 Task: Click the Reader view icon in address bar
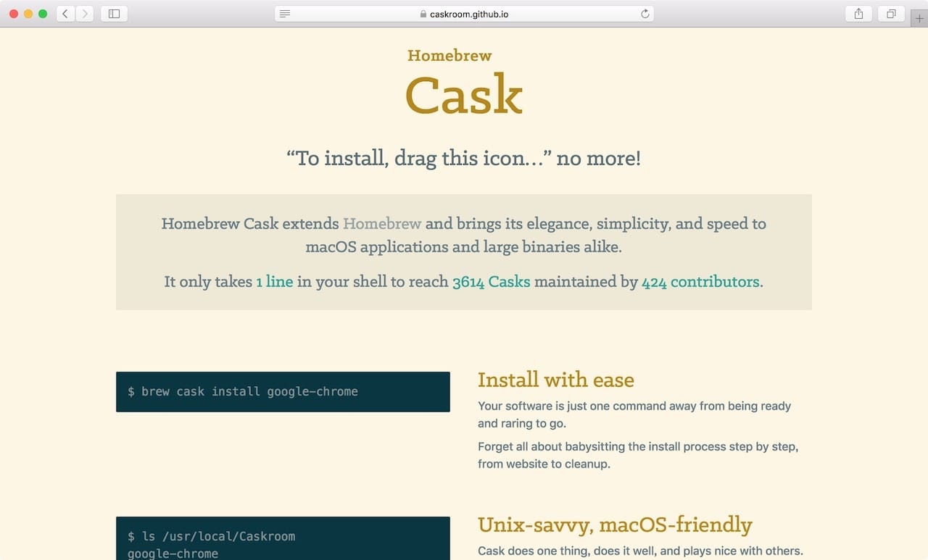tap(285, 13)
